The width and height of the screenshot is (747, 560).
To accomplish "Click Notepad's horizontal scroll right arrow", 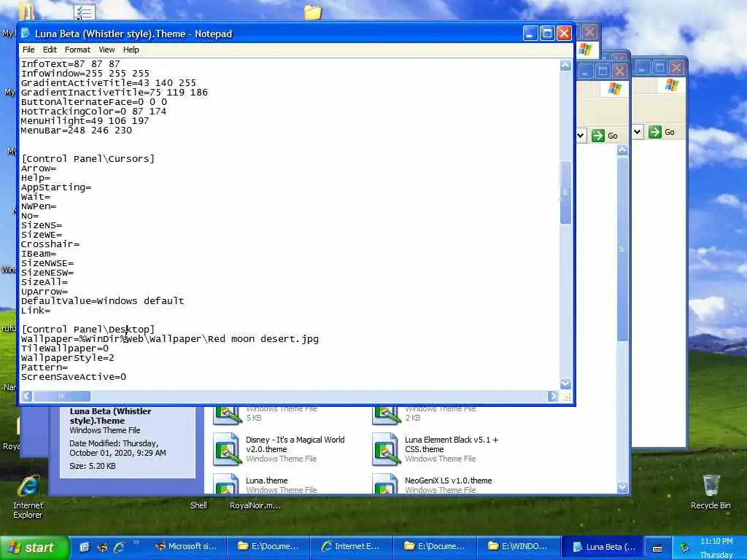I will pos(553,396).
